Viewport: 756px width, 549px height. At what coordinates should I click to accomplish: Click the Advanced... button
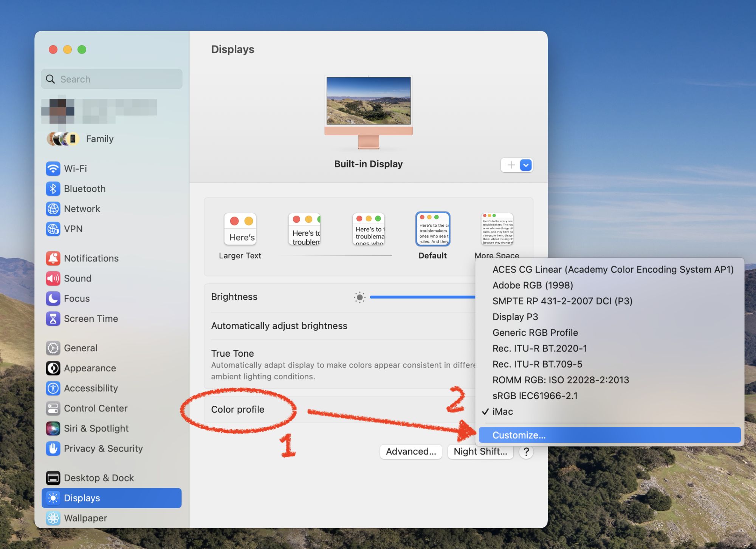point(411,452)
